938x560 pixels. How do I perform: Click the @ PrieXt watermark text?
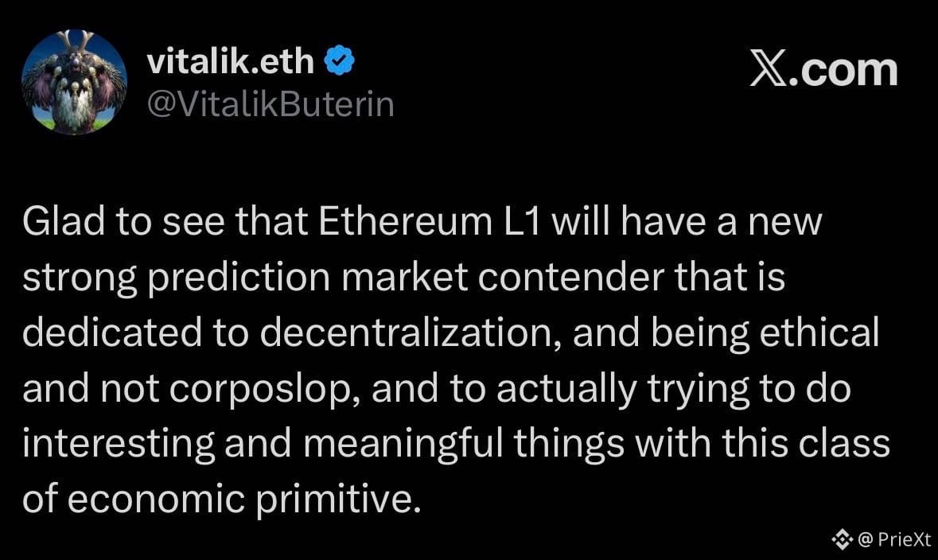pos(894,539)
